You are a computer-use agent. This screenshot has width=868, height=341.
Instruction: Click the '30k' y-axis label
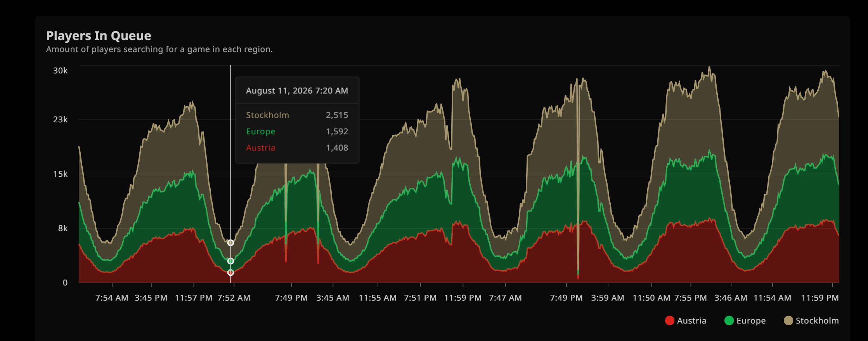(60, 70)
